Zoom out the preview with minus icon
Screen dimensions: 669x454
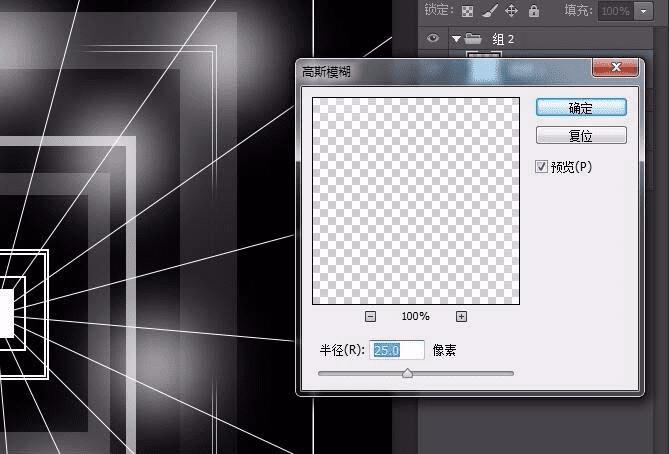(370, 316)
